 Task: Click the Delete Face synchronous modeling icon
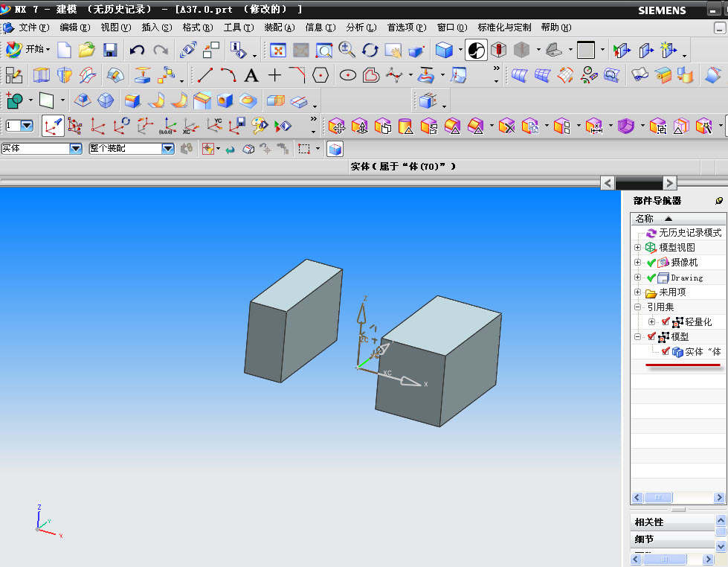(x=506, y=126)
